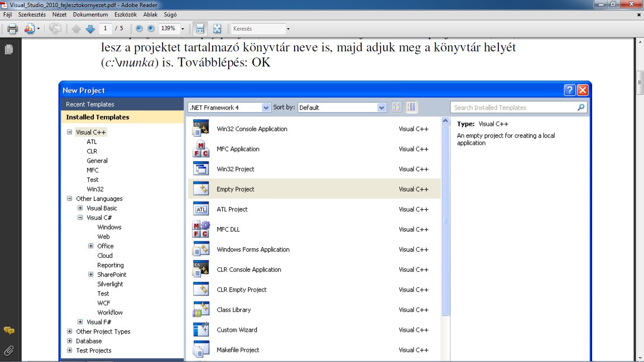This screenshot has width=644, height=362.
Task: Select the Silverlight tree item
Action: (110, 284)
